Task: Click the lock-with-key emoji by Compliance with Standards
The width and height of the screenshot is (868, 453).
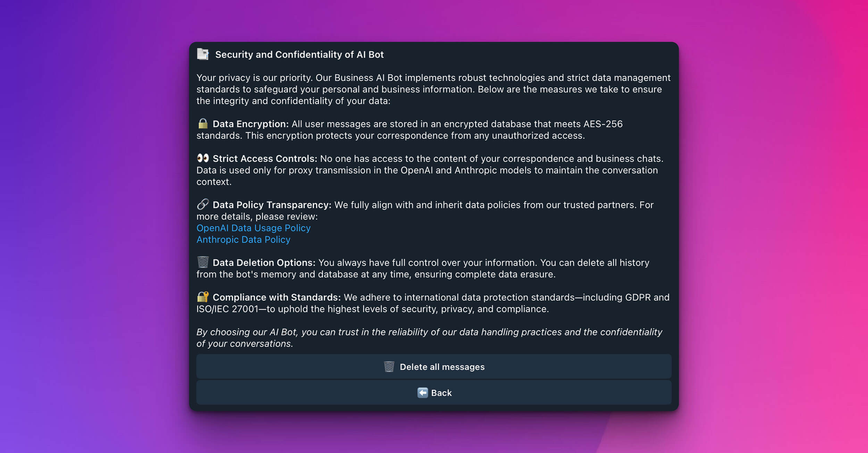Action: 203,297
